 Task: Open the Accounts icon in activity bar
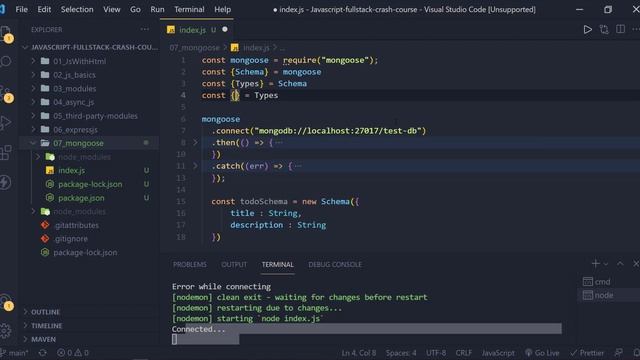coord(6,302)
